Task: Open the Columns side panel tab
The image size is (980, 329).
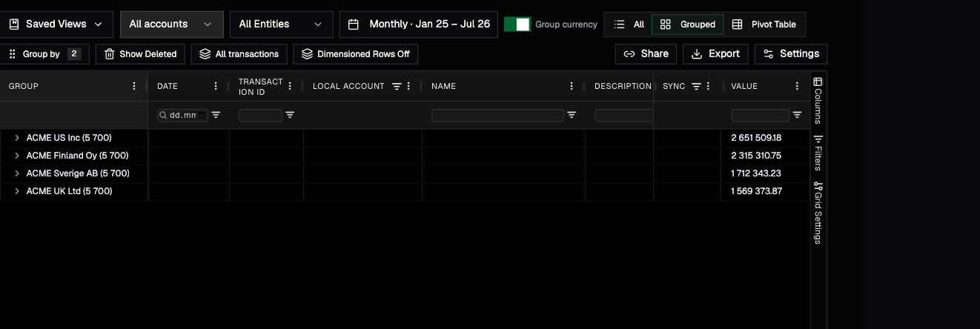Action: (x=818, y=100)
